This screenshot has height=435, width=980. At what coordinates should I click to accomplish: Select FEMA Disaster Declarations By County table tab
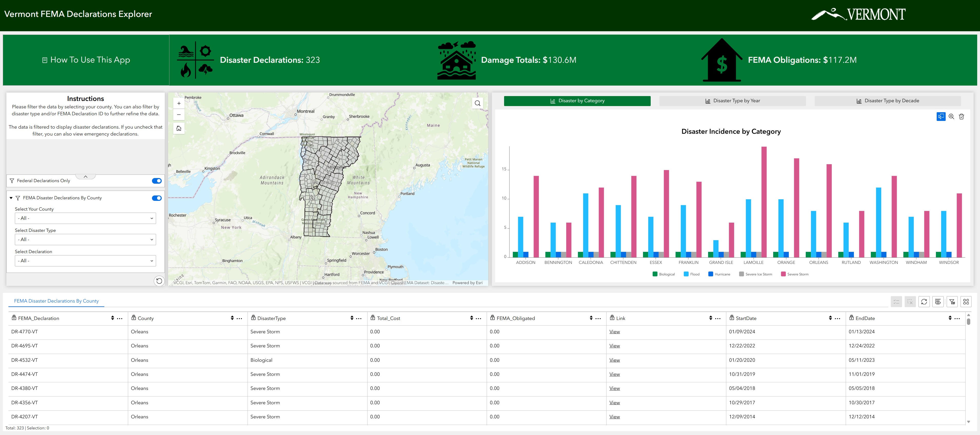pyautogui.click(x=56, y=301)
